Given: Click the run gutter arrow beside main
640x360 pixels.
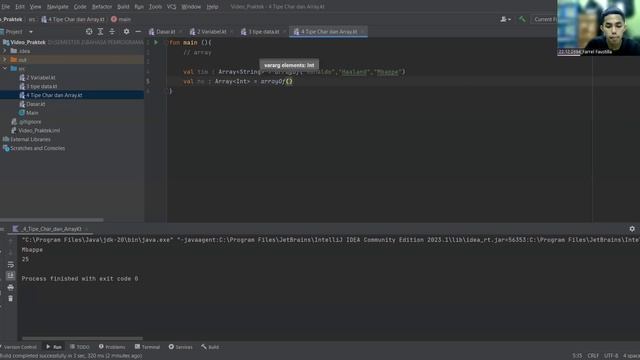Looking at the screenshot, I should click(x=156, y=42).
